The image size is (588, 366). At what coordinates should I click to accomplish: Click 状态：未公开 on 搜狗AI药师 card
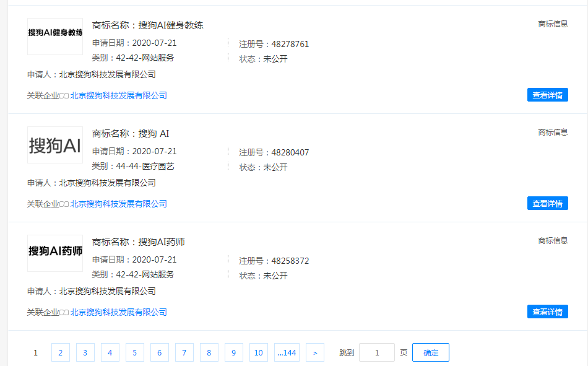coord(263,276)
